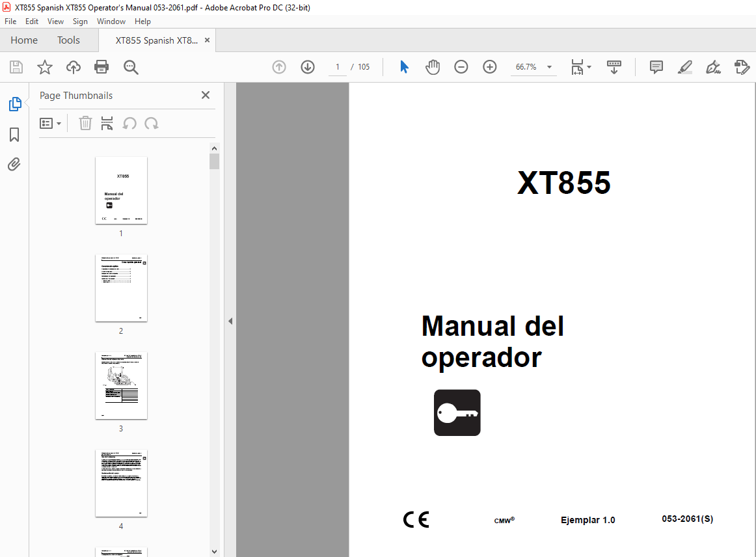Choose the Selection arrow tool
The width and height of the screenshot is (756, 557).
pos(404,67)
